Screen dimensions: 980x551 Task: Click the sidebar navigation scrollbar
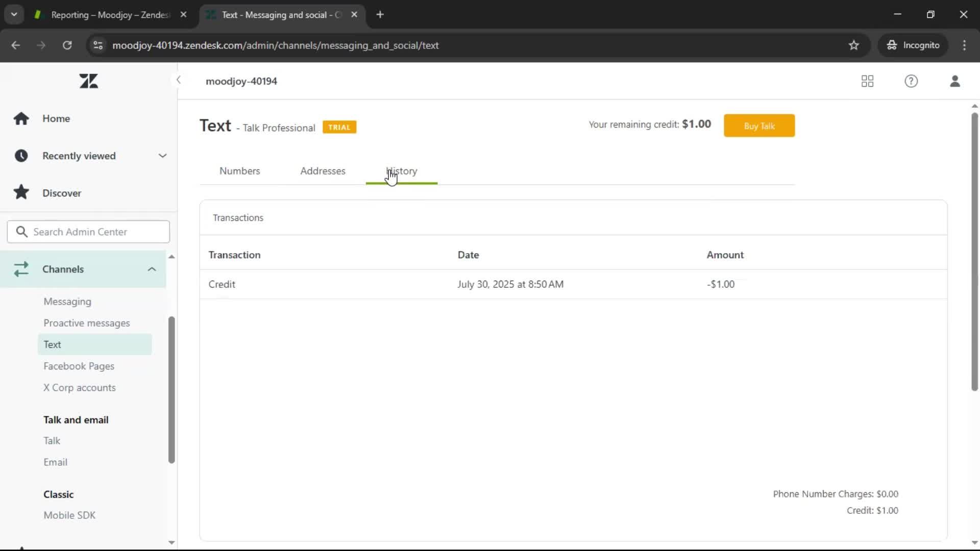pos(171,390)
